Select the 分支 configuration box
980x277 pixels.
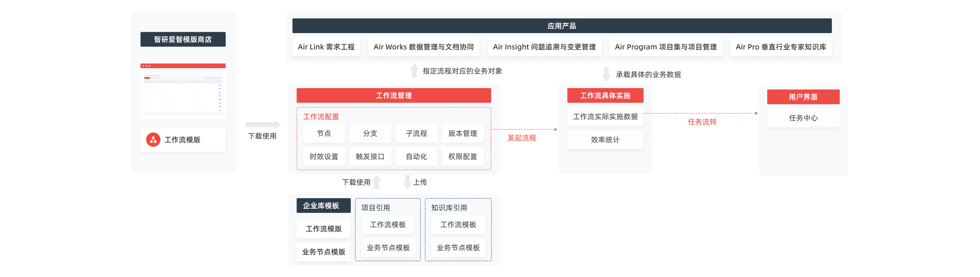coord(370,133)
